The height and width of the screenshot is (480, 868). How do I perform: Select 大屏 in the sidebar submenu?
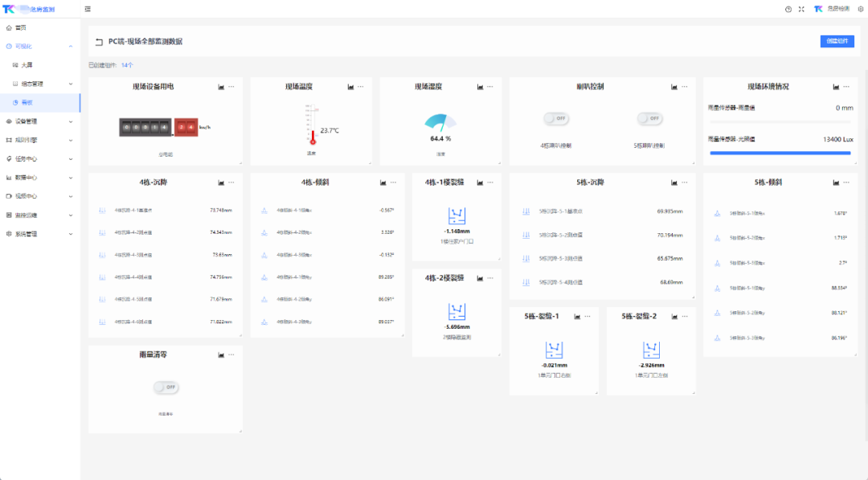27,65
